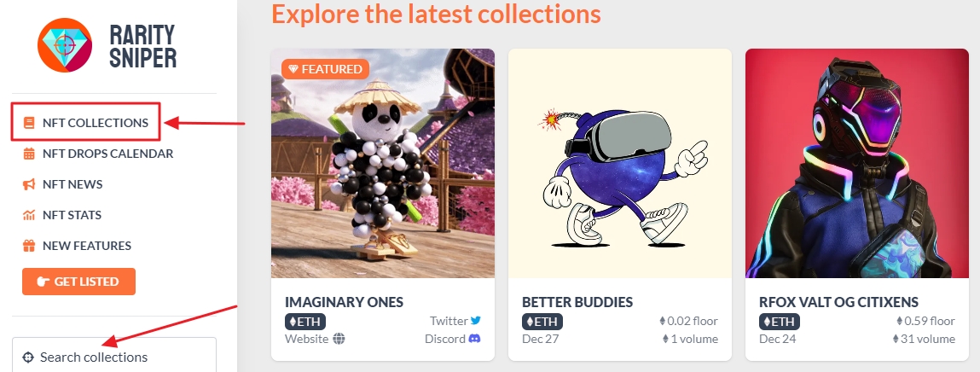
Task: Go to NFT News section
Action: pyautogui.click(x=62, y=183)
